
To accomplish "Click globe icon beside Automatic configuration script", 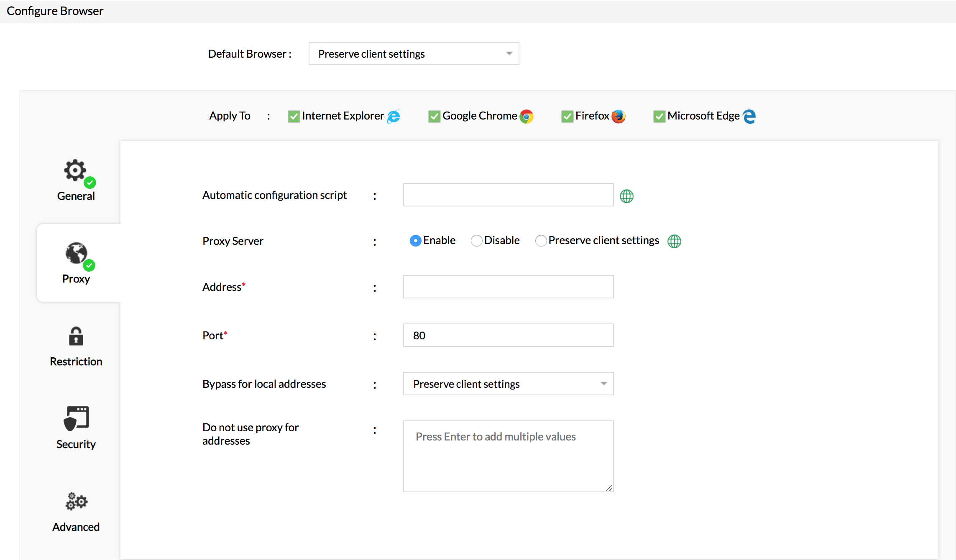I will coord(626,196).
